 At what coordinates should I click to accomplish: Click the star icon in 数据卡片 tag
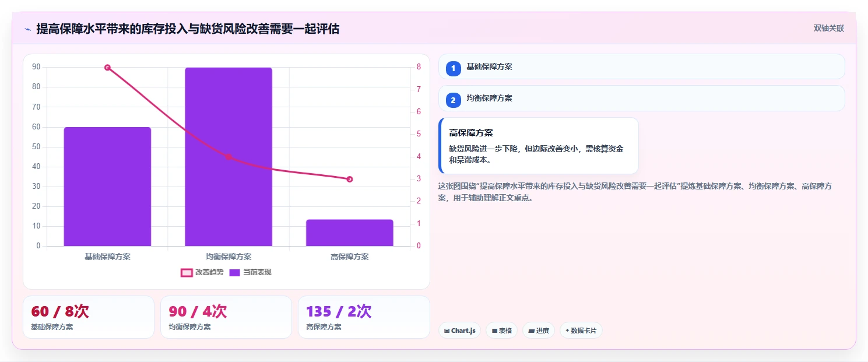(567, 331)
